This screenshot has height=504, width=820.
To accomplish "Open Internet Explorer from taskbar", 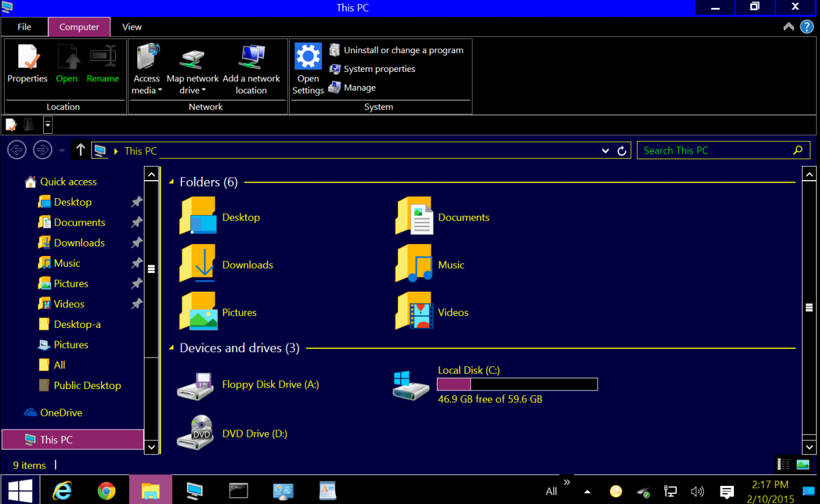I will click(63, 491).
